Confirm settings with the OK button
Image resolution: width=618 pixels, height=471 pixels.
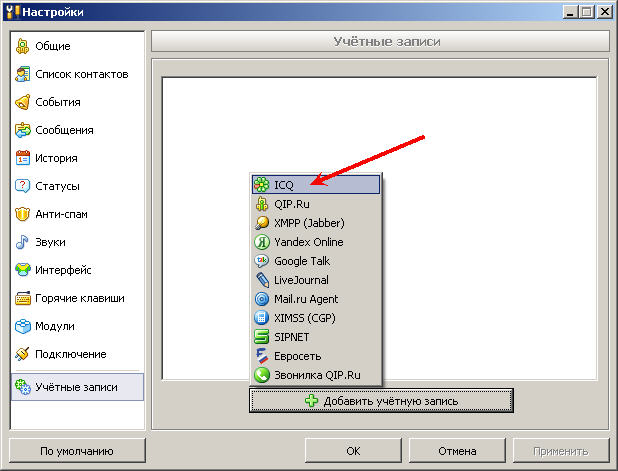click(353, 451)
